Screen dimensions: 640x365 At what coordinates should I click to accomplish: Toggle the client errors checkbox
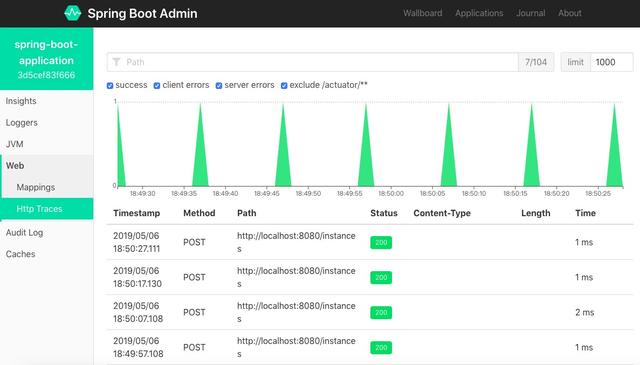(x=157, y=85)
